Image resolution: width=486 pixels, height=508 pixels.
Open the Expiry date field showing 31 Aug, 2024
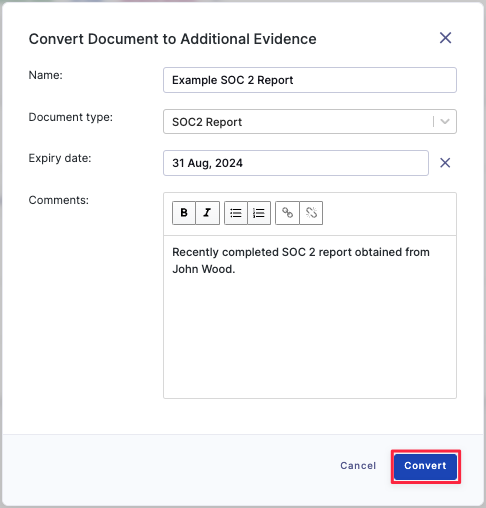(296, 163)
